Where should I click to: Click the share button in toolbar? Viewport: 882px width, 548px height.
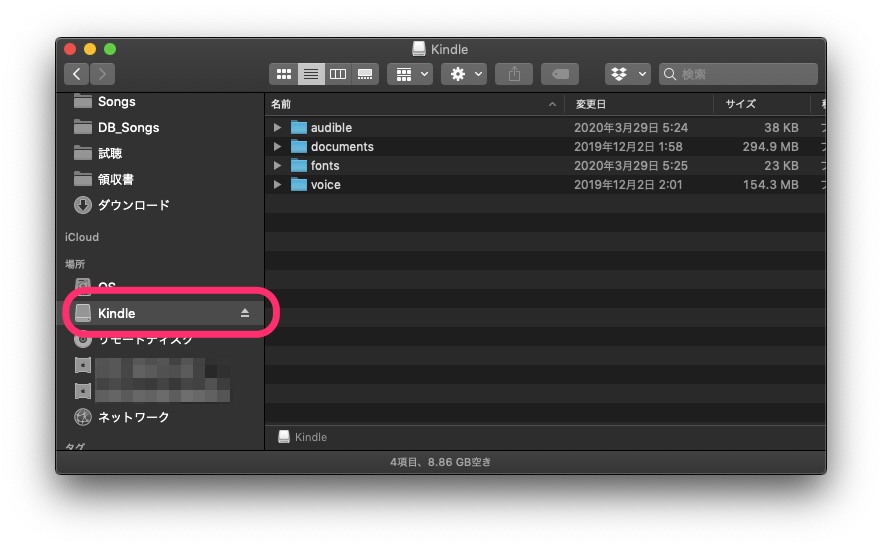[514, 74]
